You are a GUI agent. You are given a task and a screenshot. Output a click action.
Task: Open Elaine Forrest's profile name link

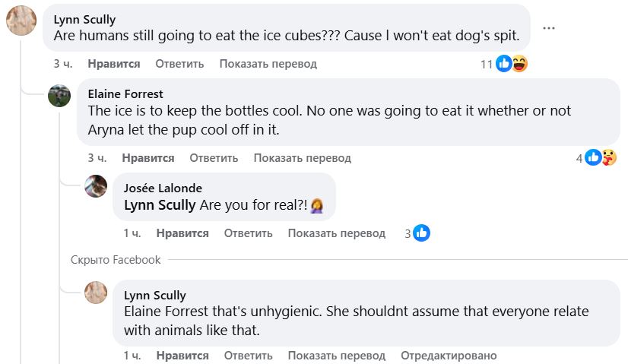125,94
